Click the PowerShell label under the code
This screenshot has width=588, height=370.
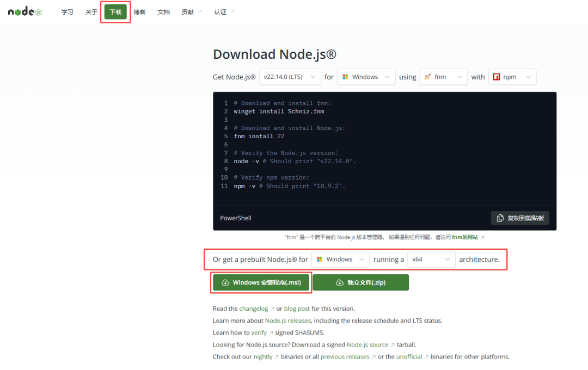point(236,218)
